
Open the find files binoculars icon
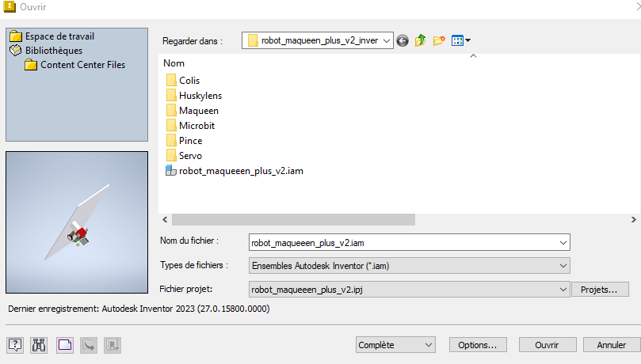coord(39,345)
